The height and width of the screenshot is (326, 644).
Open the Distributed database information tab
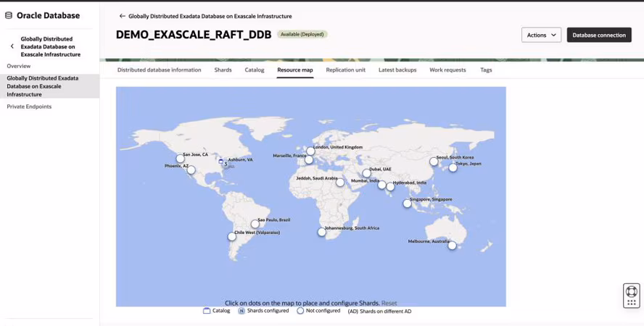click(x=160, y=70)
